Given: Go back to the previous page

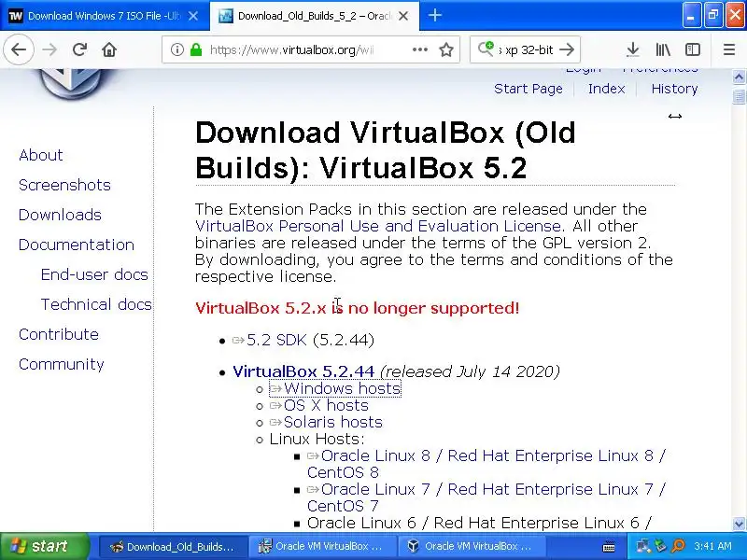Looking at the screenshot, I should [x=19, y=49].
